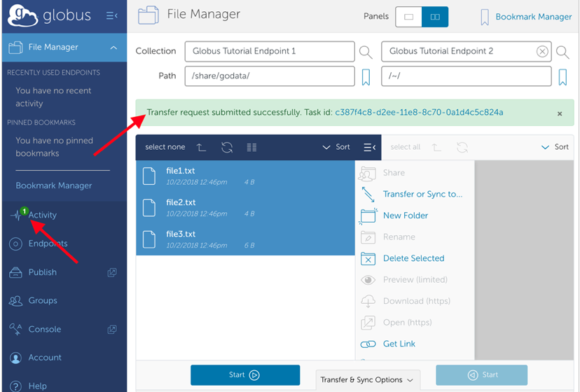The width and height of the screenshot is (580, 392).
Task: Open Bookmark Manager in the header
Action: [533, 17]
